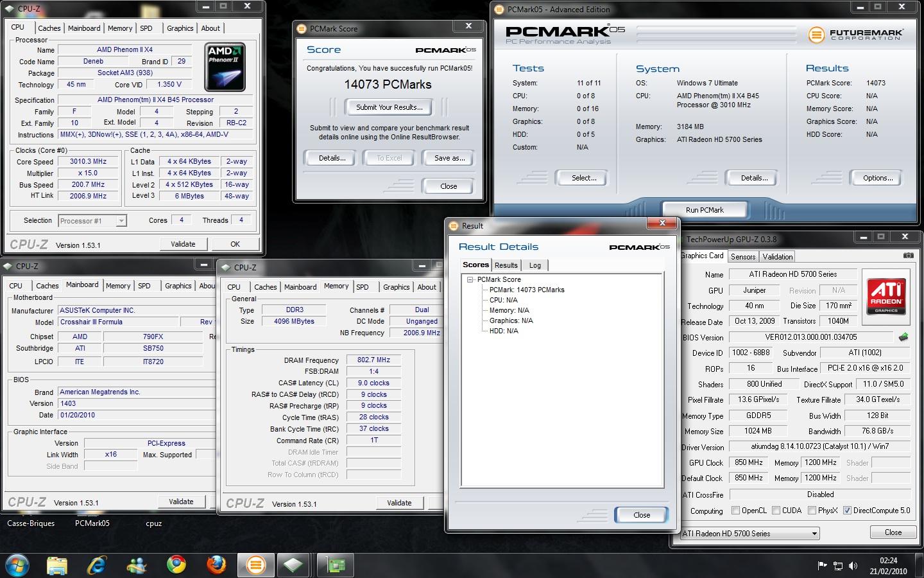The height and width of the screenshot is (578, 924).
Task: Launch Internet Explorer from the taskbar
Action: tap(97, 565)
